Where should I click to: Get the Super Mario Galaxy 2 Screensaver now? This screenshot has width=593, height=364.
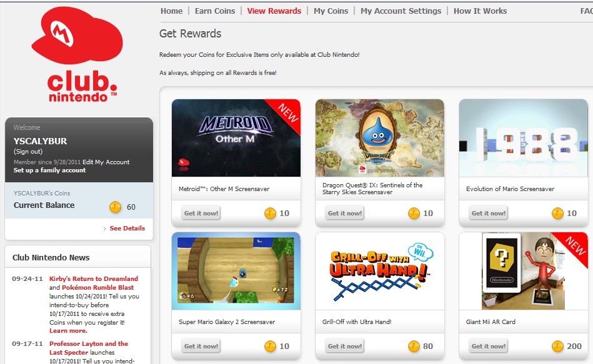pyautogui.click(x=201, y=347)
